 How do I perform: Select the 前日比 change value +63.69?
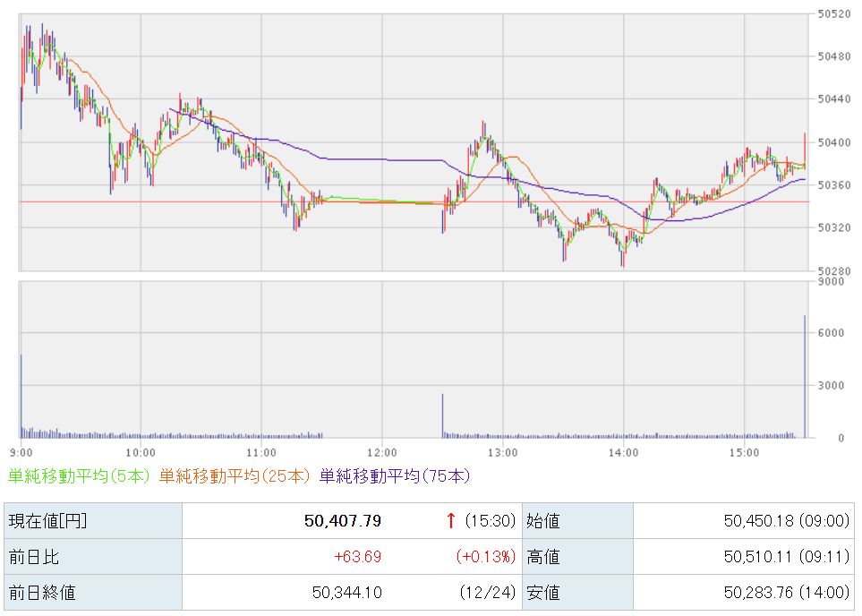pyautogui.click(x=357, y=557)
